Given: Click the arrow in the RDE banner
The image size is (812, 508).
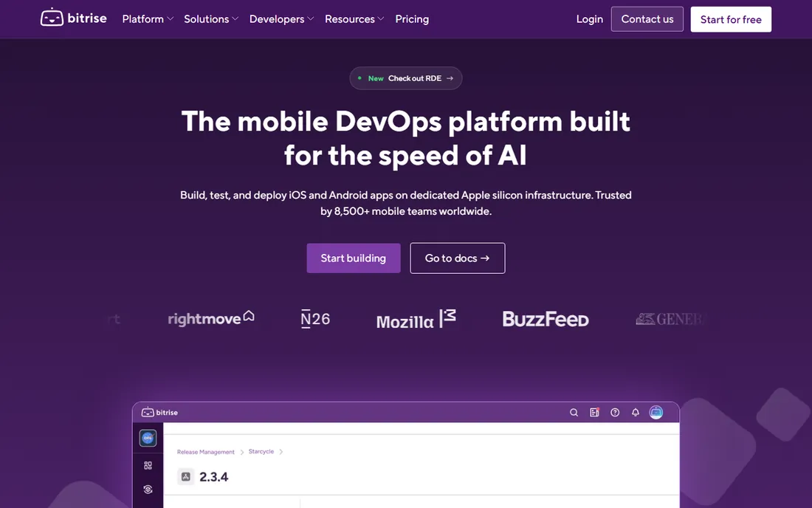Looking at the screenshot, I should point(450,78).
